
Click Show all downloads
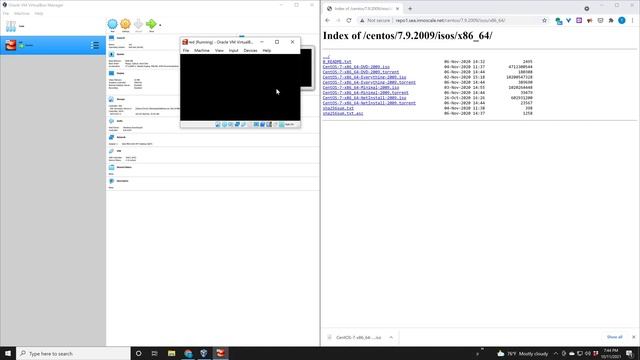614,337
